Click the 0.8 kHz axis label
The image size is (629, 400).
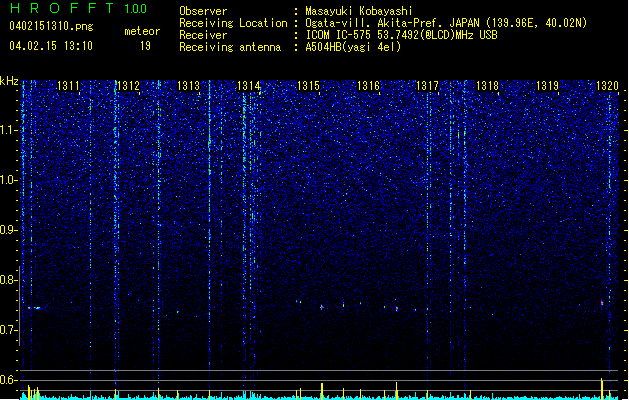[x=9, y=280]
